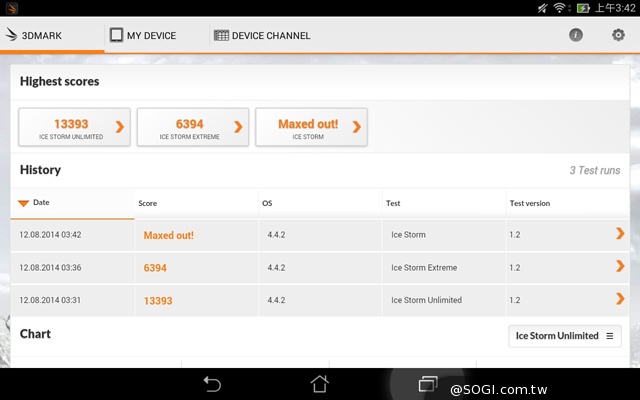
Task: Open the Maxed out! Ice Storm score card
Action: pyautogui.click(x=311, y=127)
